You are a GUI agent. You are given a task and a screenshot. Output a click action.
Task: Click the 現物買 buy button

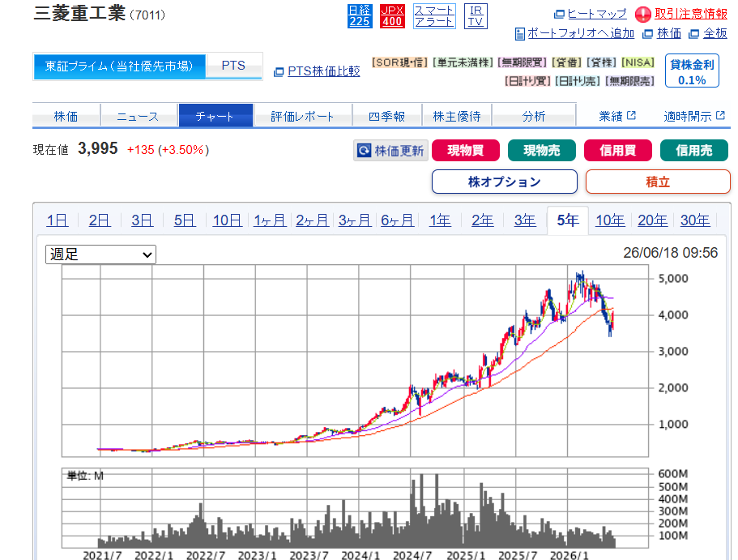(466, 150)
